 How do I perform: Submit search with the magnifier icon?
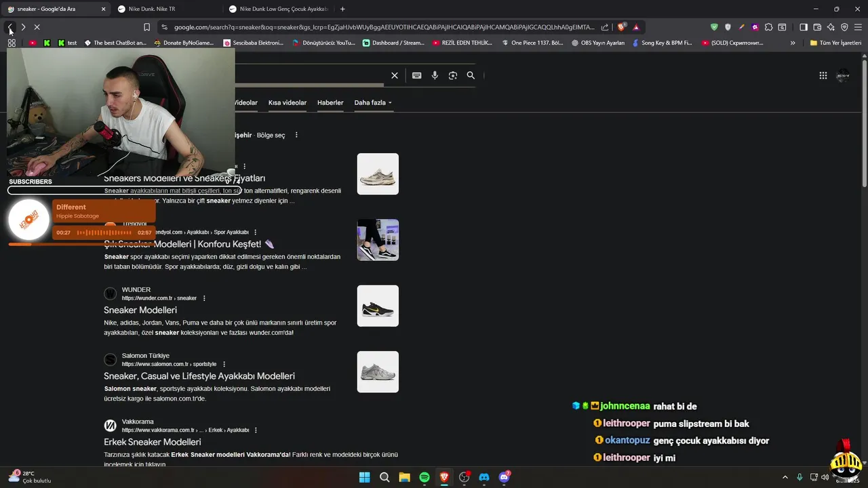pyautogui.click(x=471, y=75)
